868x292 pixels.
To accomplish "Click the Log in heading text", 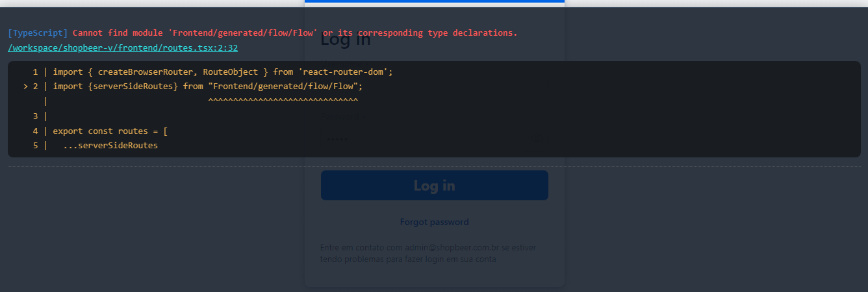I will click(x=346, y=40).
